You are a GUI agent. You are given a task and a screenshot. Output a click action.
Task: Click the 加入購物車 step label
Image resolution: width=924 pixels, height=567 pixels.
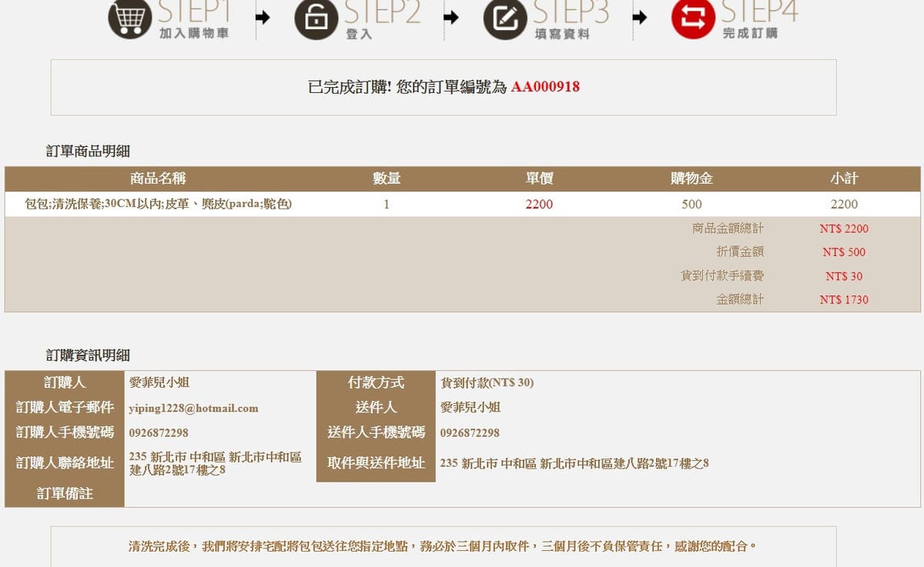[194, 34]
